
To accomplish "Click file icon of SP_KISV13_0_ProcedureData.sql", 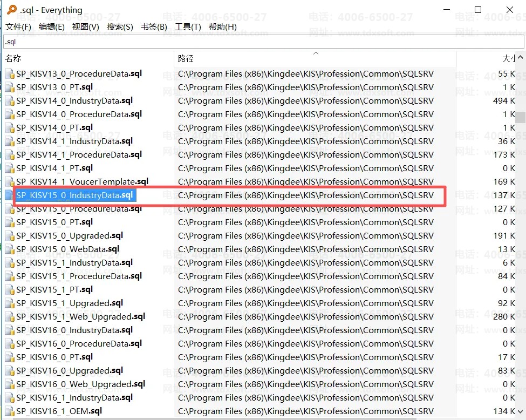I will (10, 74).
